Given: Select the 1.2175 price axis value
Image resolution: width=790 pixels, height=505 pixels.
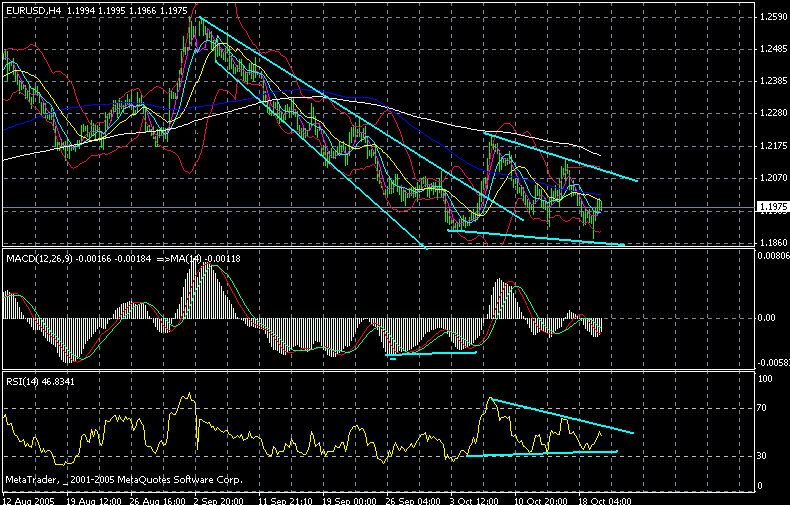Looking at the screenshot, I should tap(772, 146).
